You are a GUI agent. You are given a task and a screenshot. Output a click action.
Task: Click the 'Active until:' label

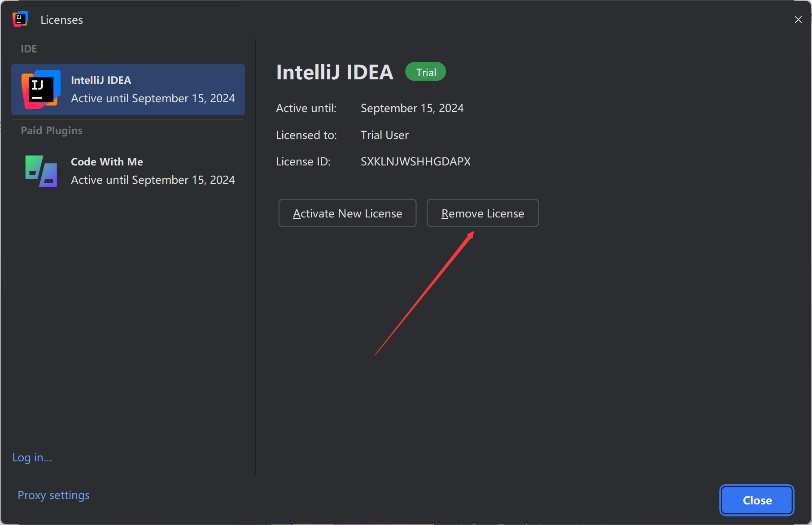[306, 108]
